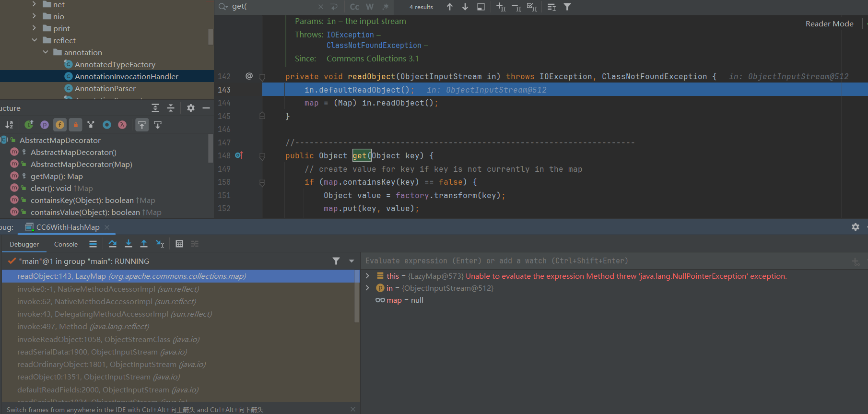Toggle show anonymous classes in Structure
Viewport: 868px width, 414px height.
107,125
